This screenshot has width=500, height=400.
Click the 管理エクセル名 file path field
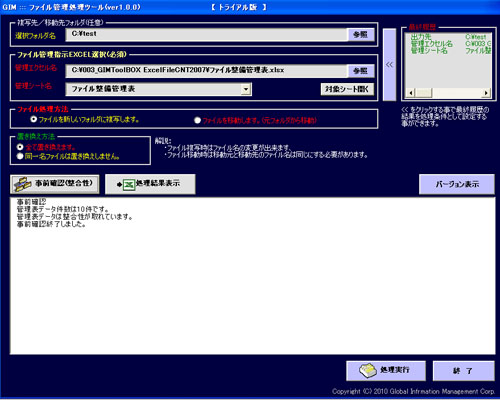coord(206,71)
